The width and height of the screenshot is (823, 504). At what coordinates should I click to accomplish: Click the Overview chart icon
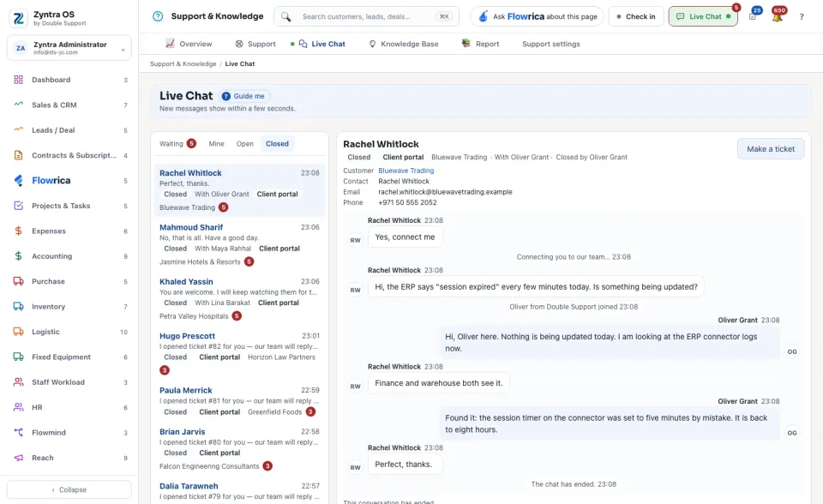pos(170,44)
